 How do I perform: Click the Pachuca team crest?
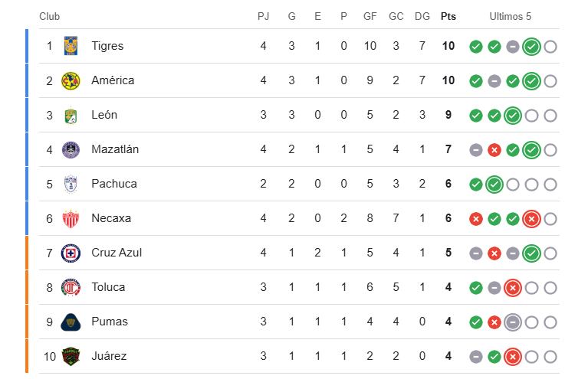click(71, 184)
